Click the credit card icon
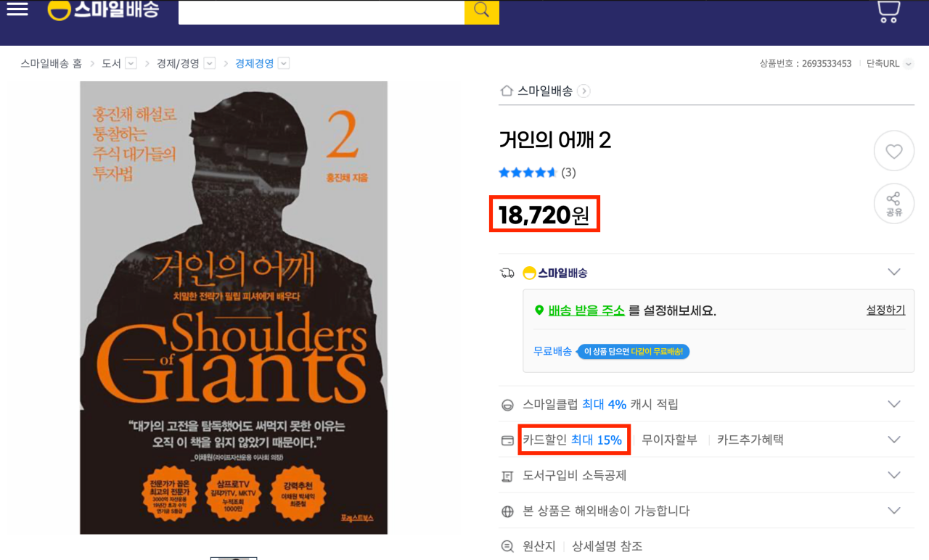 click(507, 440)
